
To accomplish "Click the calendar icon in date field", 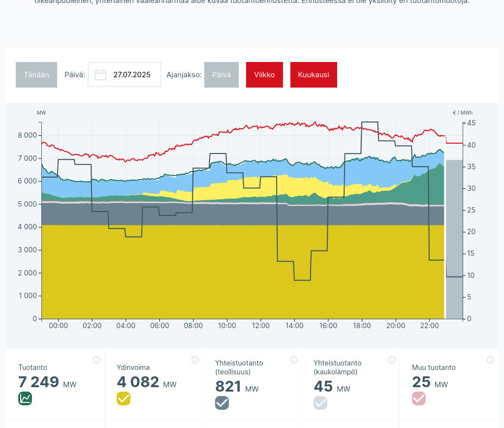I will [100, 75].
